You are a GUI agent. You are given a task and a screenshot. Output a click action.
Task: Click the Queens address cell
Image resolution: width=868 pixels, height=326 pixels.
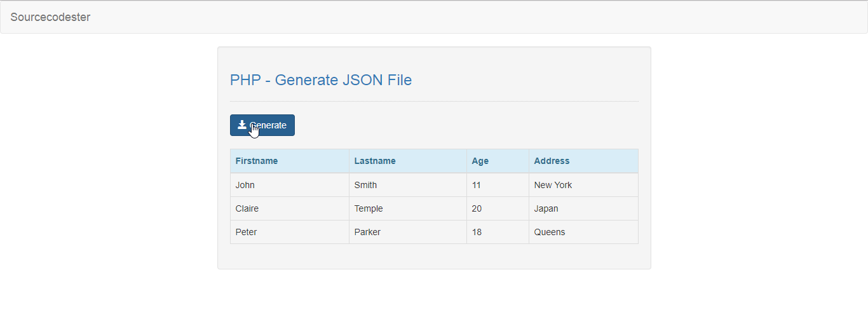tap(583, 232)
